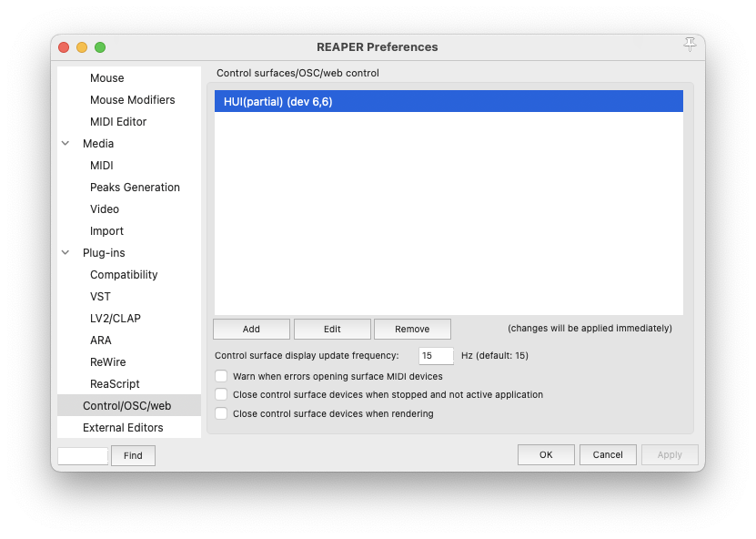
Task: Click the update frequency Hz field
Action: point(436,356)
